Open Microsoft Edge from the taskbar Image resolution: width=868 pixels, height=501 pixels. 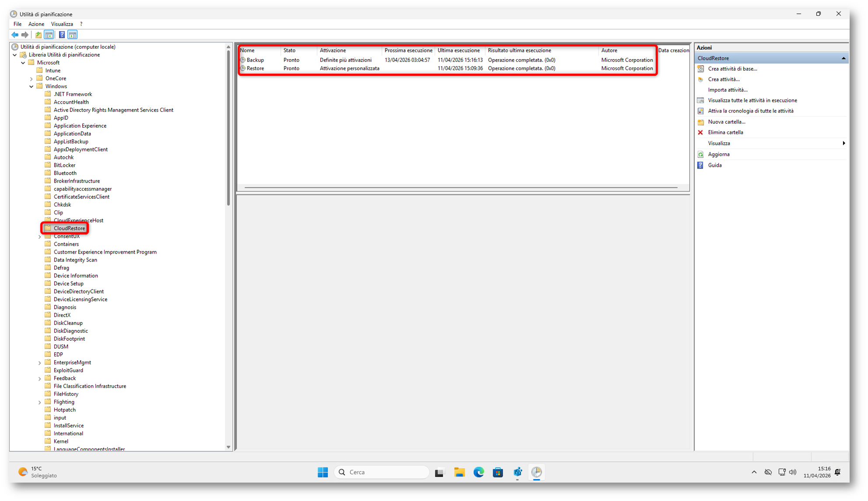tap(479, 472)
